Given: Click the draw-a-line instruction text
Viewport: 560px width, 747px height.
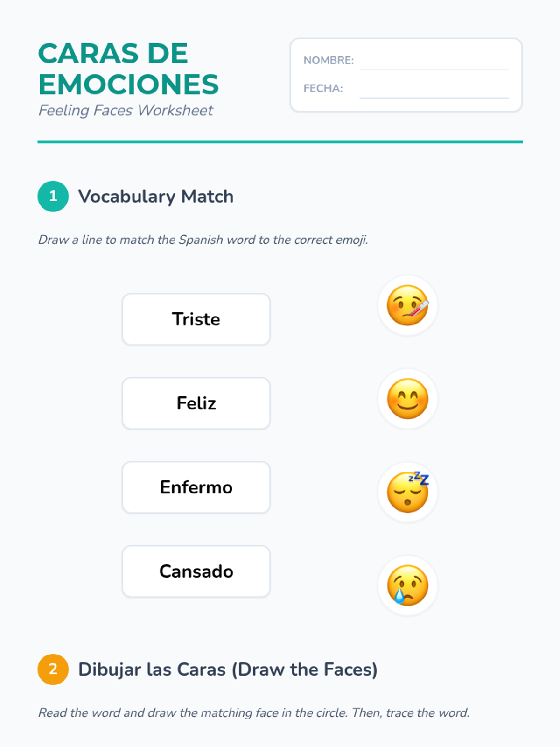Looking at the screenshot, I should click(x=203, y=240).
